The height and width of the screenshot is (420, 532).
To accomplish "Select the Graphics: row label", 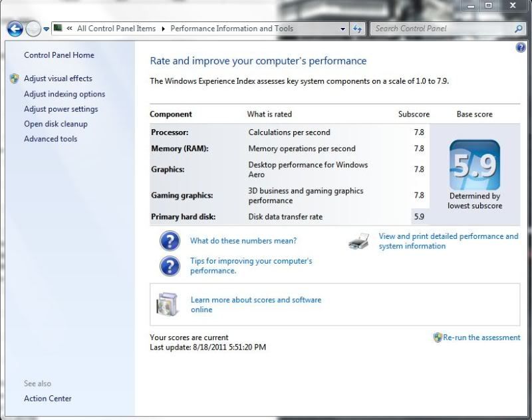I will [x=168, y=170].
